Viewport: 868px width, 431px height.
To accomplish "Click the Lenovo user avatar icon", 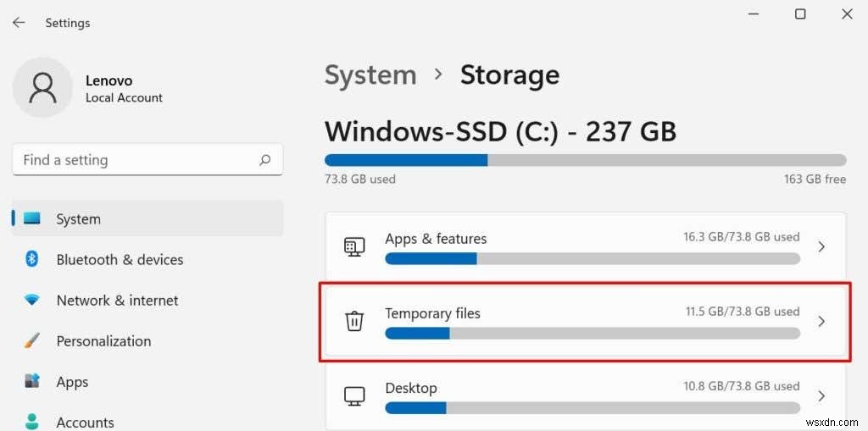I will (42, 88).
